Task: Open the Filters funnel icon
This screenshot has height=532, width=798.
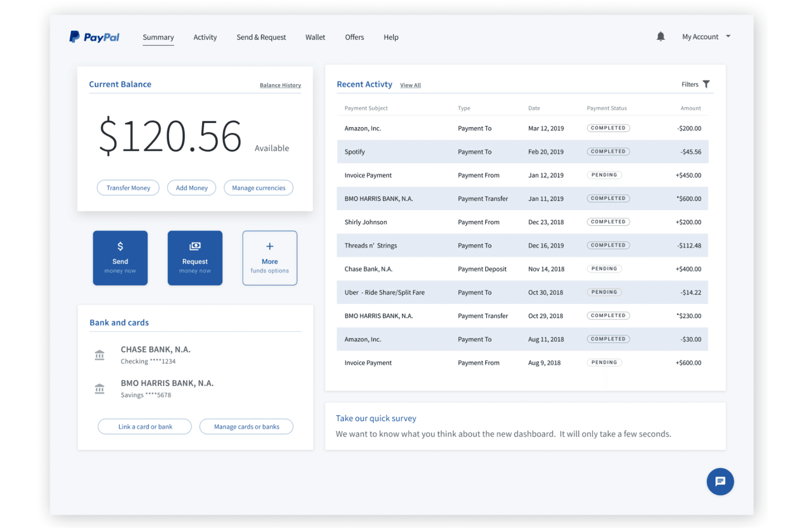Action: pos(706,84)
